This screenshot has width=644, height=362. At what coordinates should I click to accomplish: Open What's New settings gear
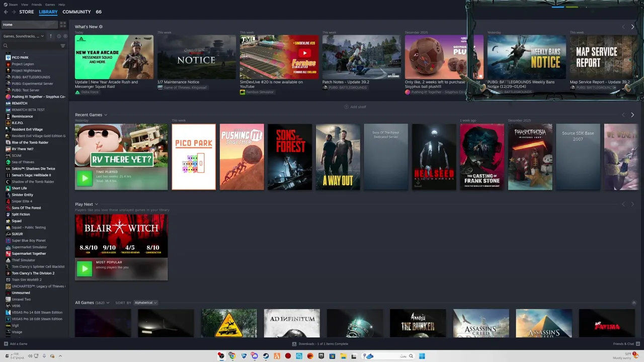click(x=101, y=27)
